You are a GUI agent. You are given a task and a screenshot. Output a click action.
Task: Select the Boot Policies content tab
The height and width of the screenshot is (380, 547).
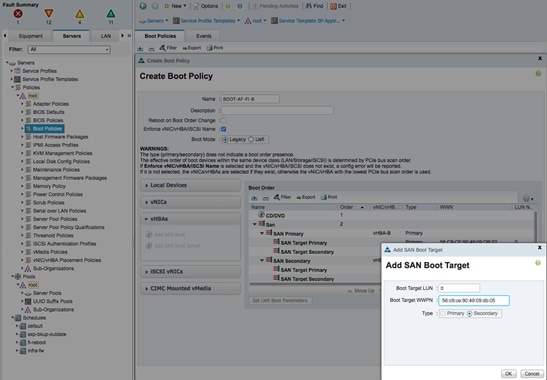click(x=160, y=36)
